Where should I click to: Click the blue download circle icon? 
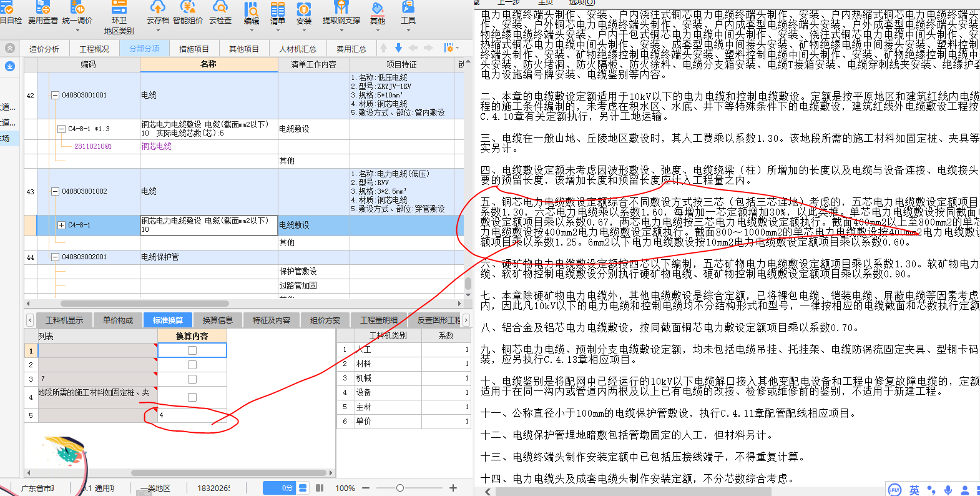[x=10, y=66]
